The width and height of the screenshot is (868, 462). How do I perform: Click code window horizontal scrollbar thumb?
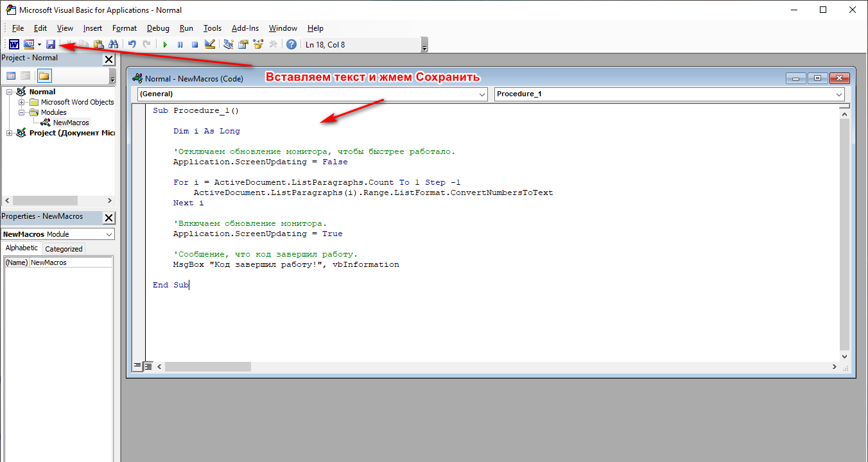click(x=208, y=366)
